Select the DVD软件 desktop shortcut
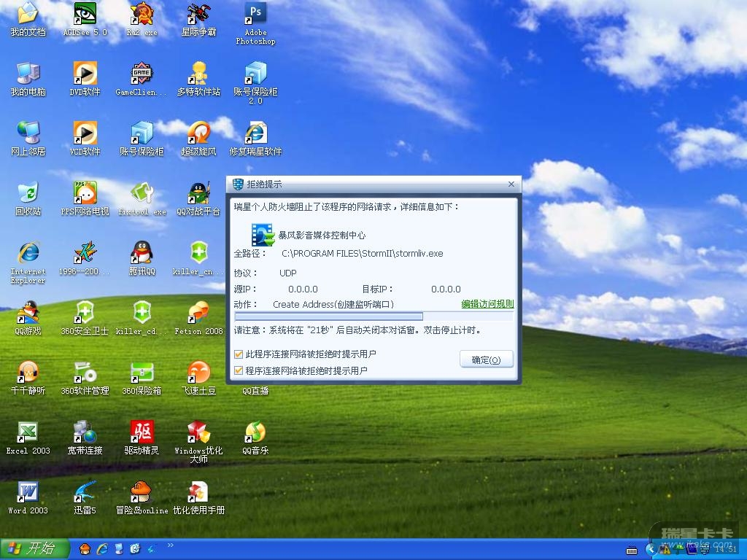Viewport: 747px width, 560px height. tap(85, 79)
